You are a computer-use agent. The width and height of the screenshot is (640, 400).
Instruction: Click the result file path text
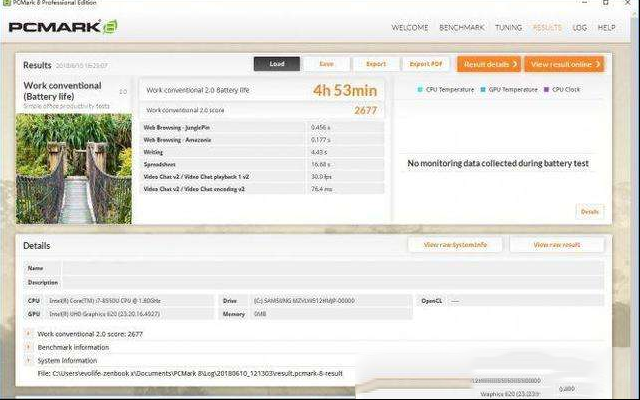pyautogui.click(x=190, y=373)
